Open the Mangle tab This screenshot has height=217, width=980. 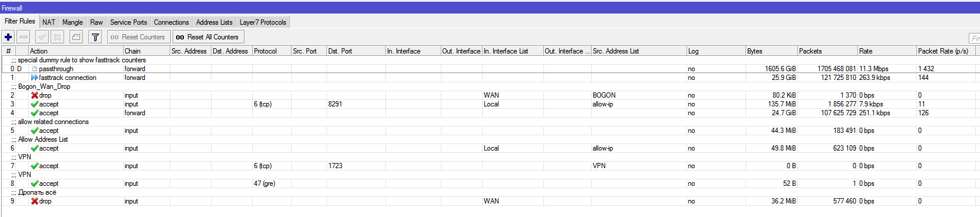(72, 22)
